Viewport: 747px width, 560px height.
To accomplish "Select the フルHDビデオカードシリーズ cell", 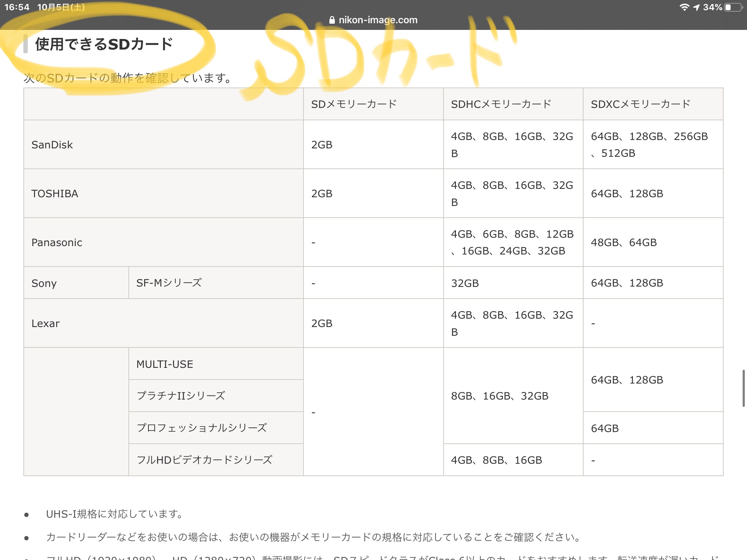I will click(216, 460).
